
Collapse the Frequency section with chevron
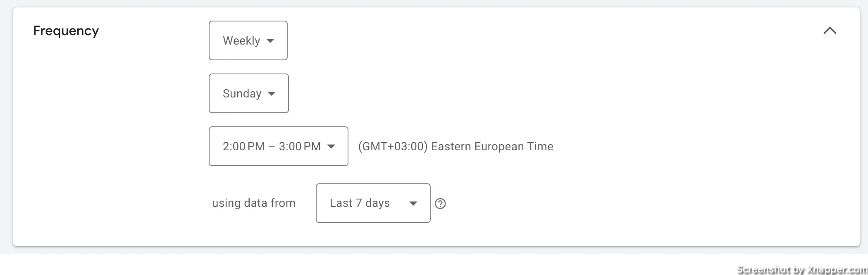[830, 31]
